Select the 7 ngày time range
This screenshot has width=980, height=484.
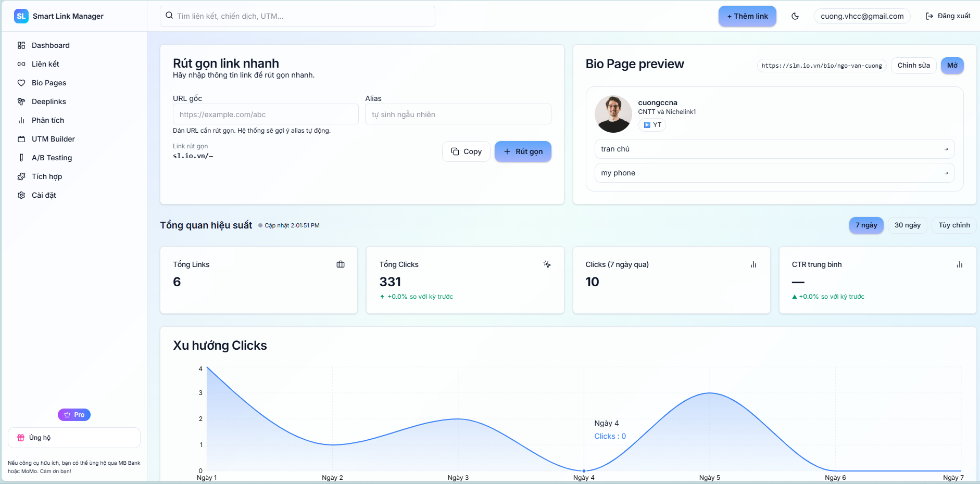(x=866, y=225)
